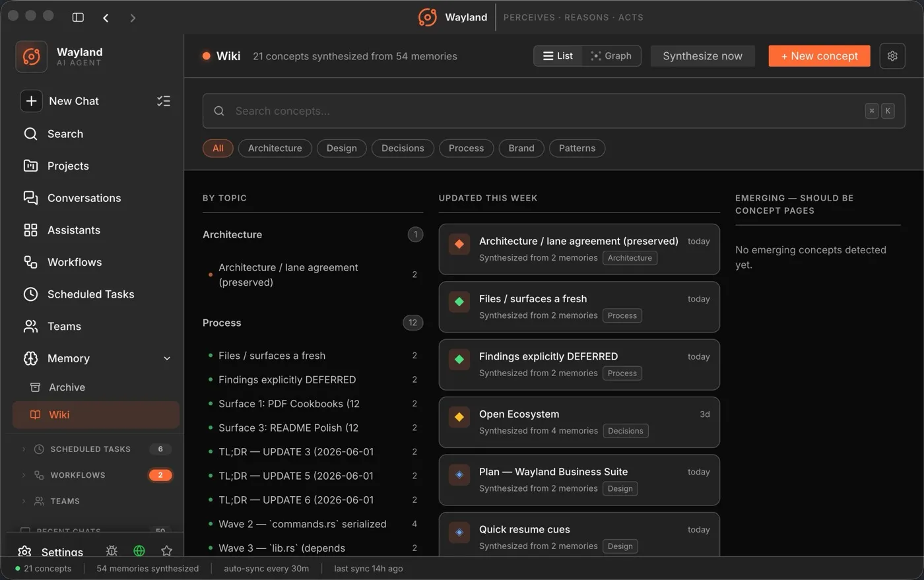Filter concepts by Process chip
The width and height of the screenshot is (924, 580).
click(466, 148)
